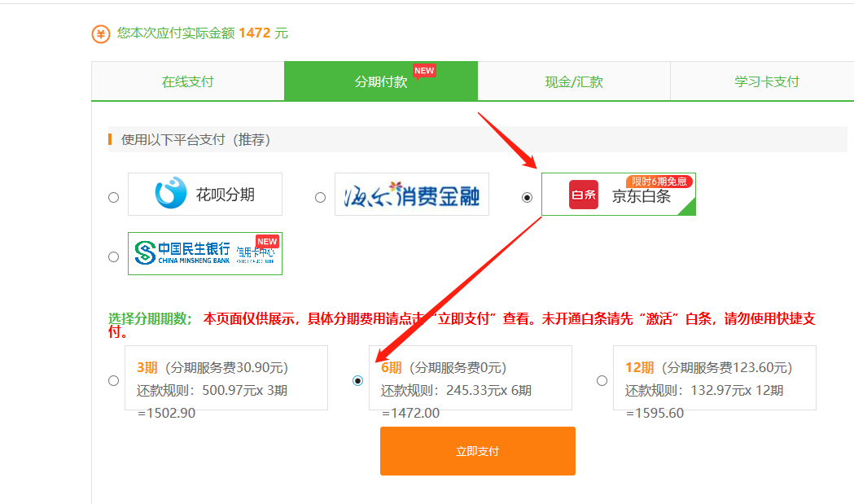854x504 pixels.
Task: Open the 现金/汇款 tab
Action: [x=574, y=81]
